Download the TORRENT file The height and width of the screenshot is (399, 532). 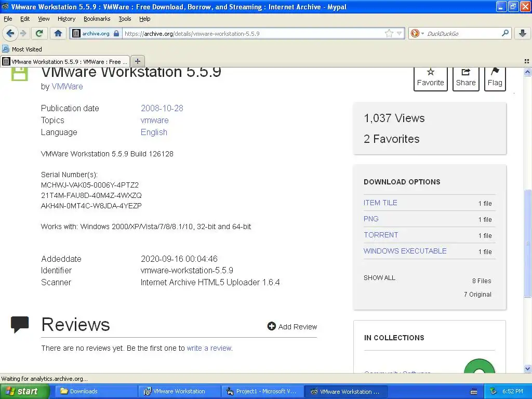coord(381,235)
